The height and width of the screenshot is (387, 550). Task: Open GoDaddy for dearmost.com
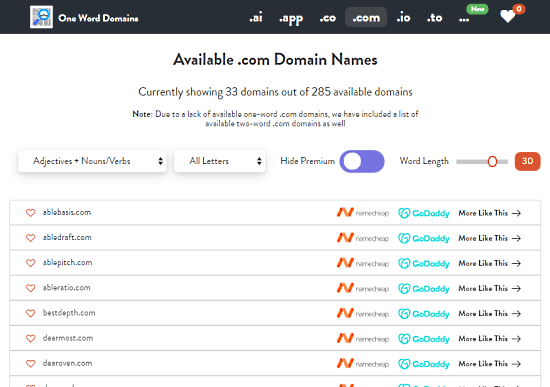click(x=424, y=339)
